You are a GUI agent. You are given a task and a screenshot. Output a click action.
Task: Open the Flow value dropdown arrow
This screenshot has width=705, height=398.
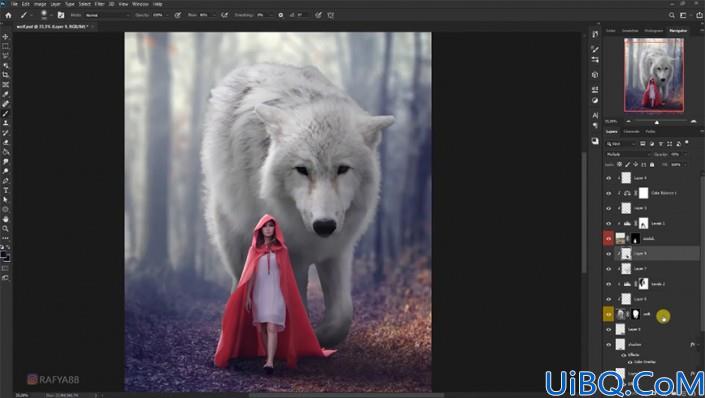coord(213,15)
